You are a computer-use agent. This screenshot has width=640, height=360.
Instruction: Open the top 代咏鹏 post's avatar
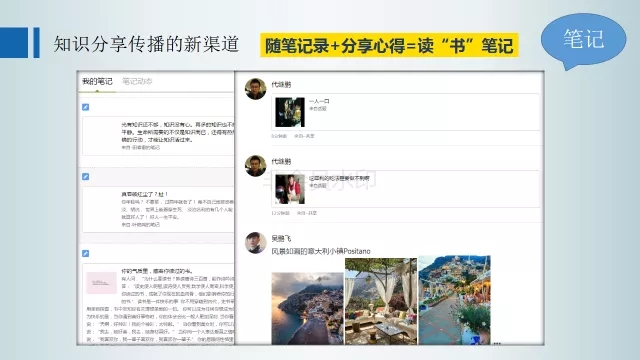(256, 89)
